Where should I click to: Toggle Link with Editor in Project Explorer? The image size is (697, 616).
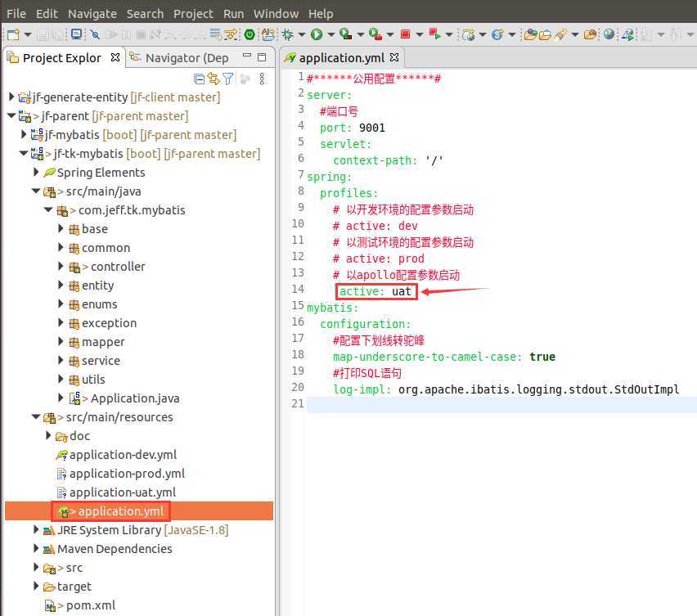point(214,79)
